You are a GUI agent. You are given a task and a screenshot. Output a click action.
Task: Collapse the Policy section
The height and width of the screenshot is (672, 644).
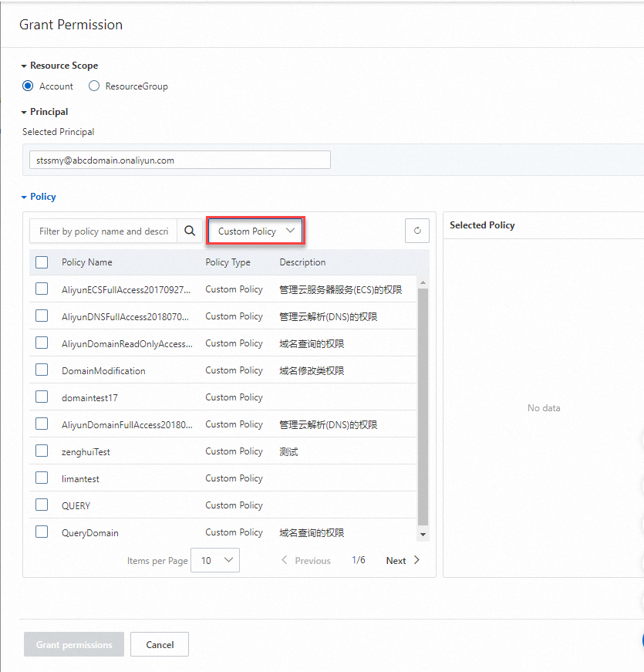[24, 198]
